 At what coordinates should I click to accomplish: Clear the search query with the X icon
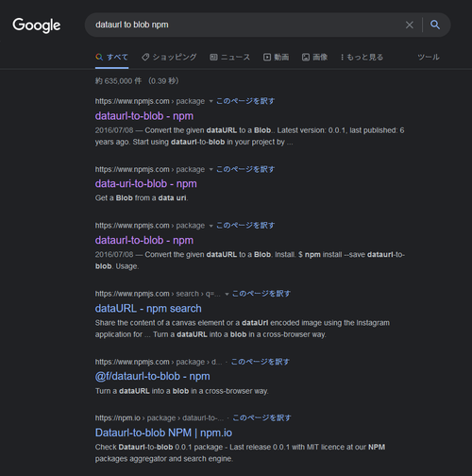coord(410,25)
